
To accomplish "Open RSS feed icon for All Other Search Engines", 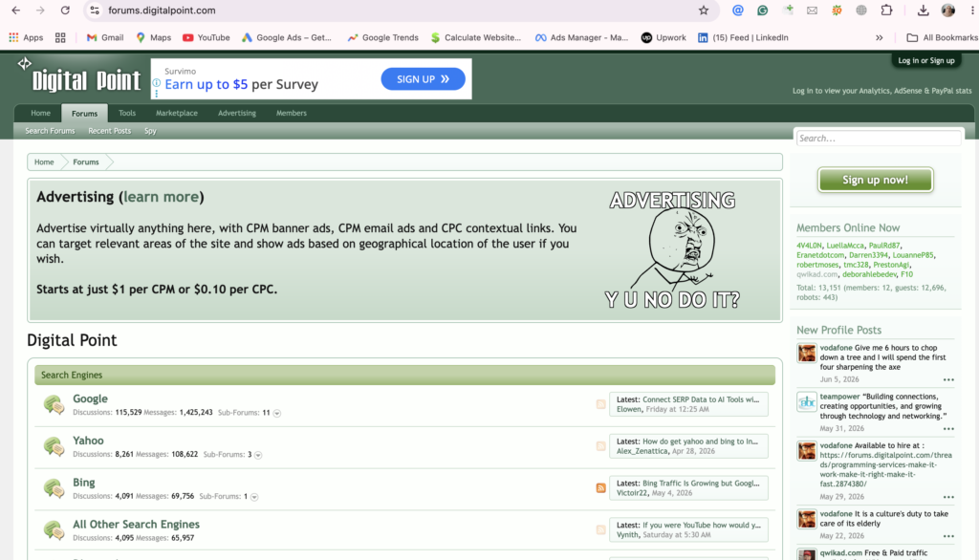I will pos(600,530).
